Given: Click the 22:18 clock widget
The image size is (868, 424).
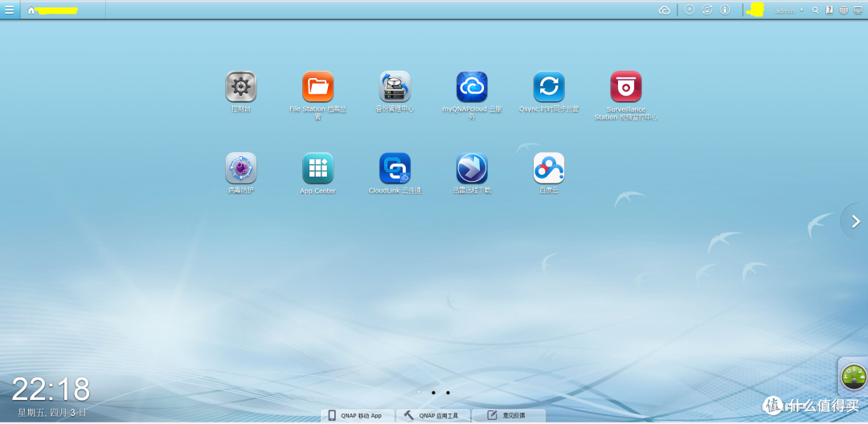Looking at the screenshot, I should 51,389.
